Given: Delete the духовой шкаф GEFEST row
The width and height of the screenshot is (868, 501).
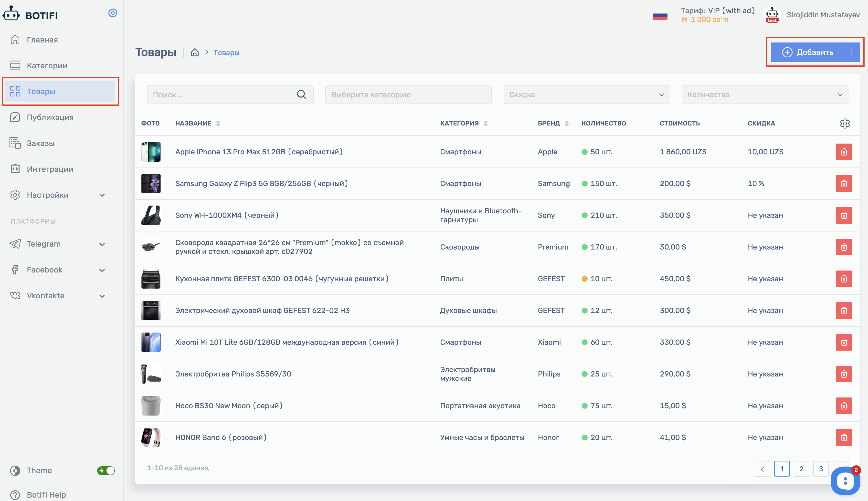Looking at the screenshot, I should point(844,310).
